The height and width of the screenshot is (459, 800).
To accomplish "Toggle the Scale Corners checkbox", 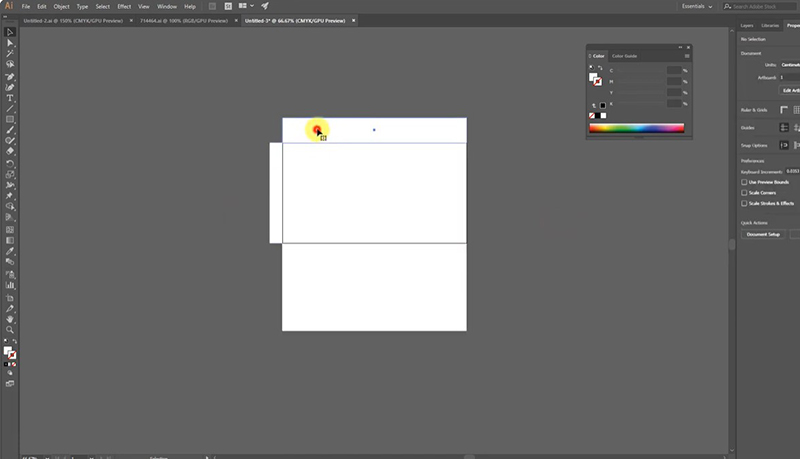I will tap(744, 192).
